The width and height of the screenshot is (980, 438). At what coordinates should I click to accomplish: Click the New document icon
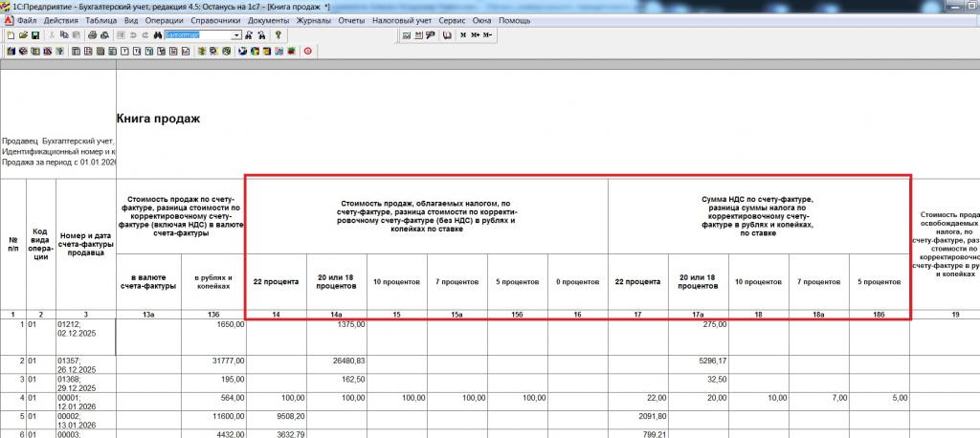point(11,35)
